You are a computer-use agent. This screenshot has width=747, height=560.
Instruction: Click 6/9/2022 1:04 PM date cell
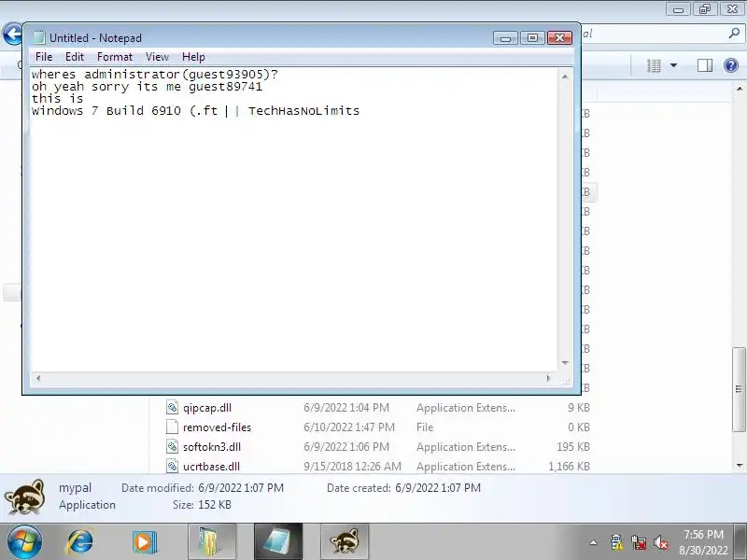point(346,408)
